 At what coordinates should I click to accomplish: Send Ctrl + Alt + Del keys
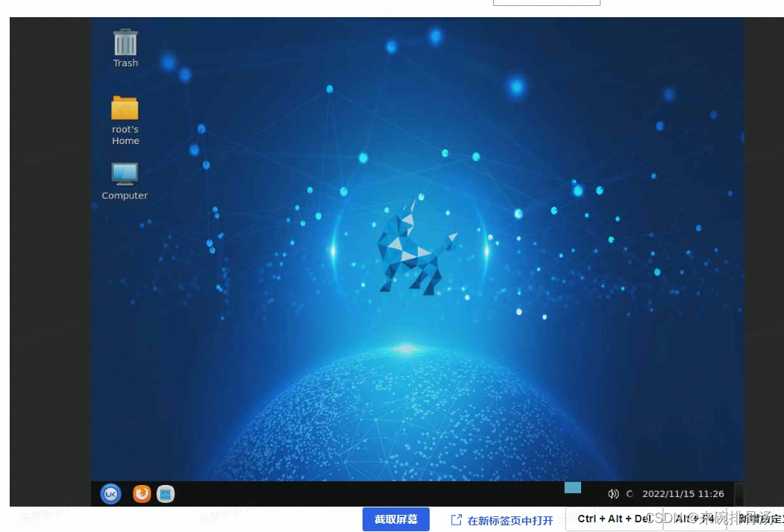pyautogui.click(x=615, y=519)
